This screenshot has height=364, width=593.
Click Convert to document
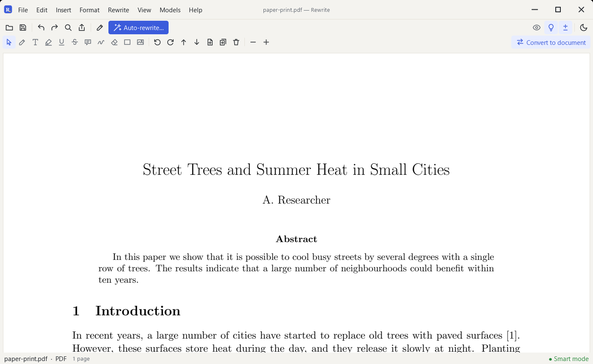click(551, 42)
